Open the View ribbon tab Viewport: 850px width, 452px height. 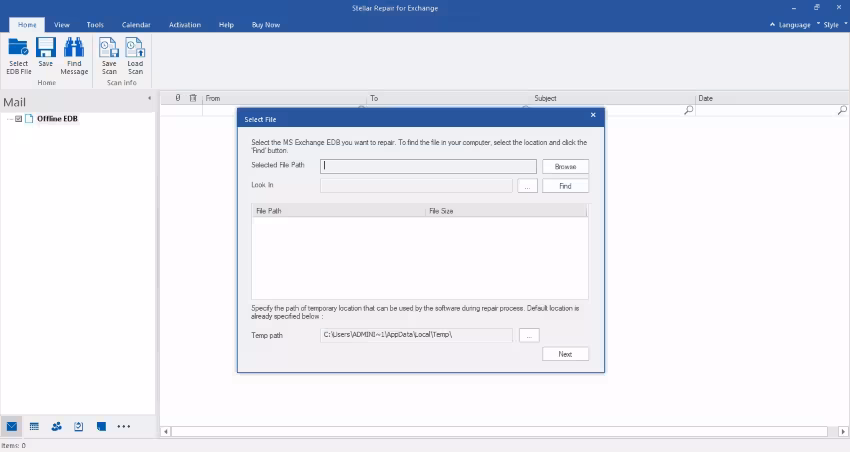pyautogui.click(x=62, y=25)
